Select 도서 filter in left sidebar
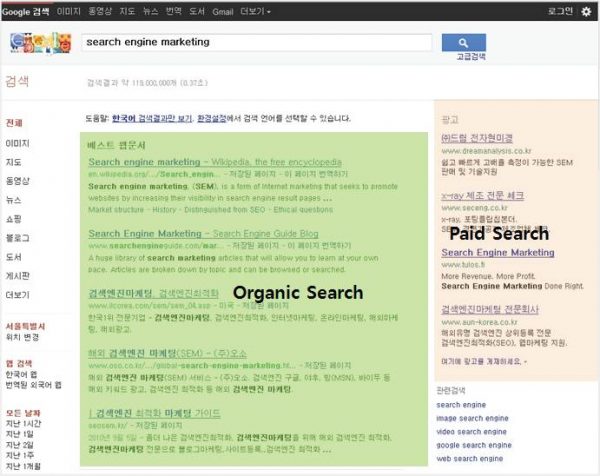 click(x=13, y=257)
